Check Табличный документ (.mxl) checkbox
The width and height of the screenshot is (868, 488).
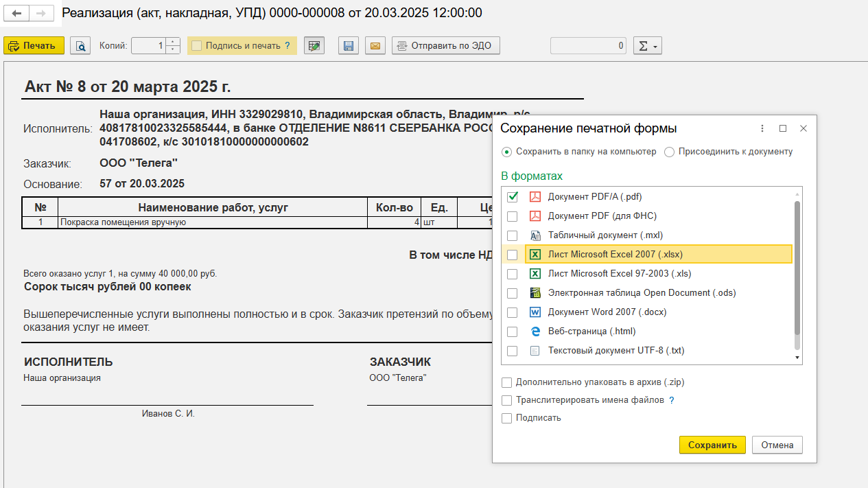[512, 235]
